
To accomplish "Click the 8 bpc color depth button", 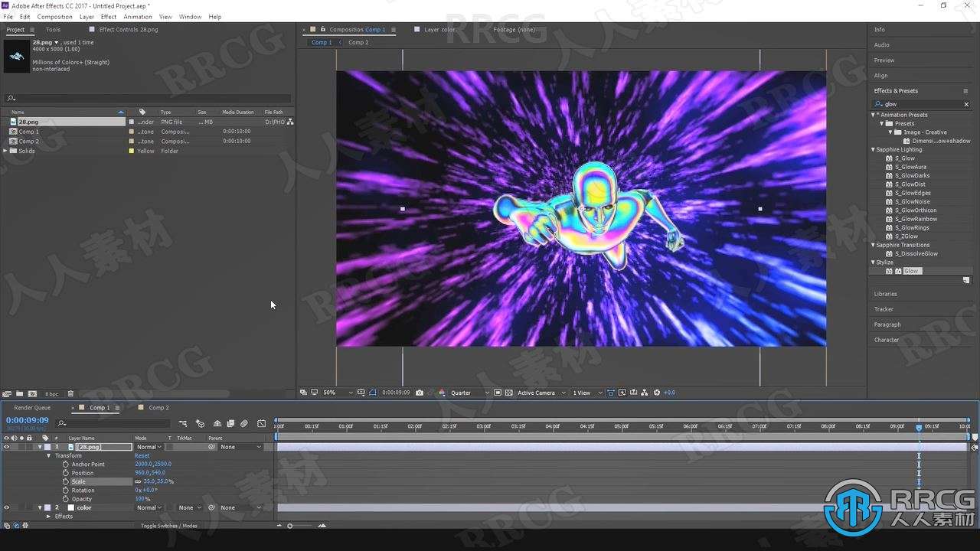I will coord(51,394).
